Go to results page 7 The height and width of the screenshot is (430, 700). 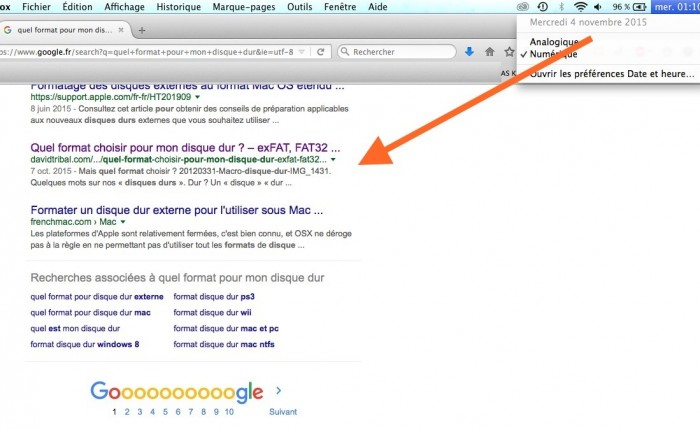(x=191, y=412)
